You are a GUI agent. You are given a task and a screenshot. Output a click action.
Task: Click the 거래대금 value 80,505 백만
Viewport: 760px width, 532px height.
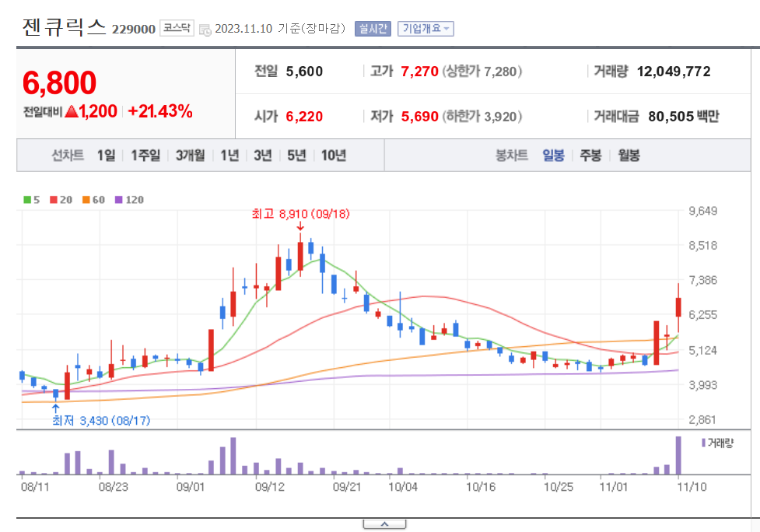point(684,117)
